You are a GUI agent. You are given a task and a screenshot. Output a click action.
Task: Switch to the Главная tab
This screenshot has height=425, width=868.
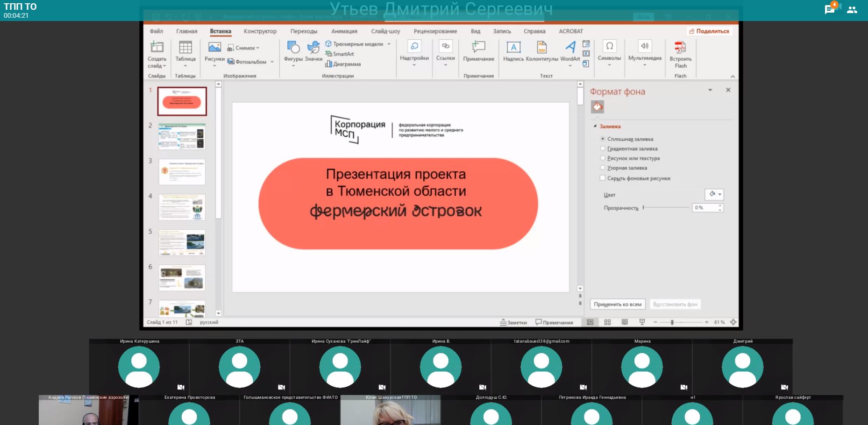point(187,31)
